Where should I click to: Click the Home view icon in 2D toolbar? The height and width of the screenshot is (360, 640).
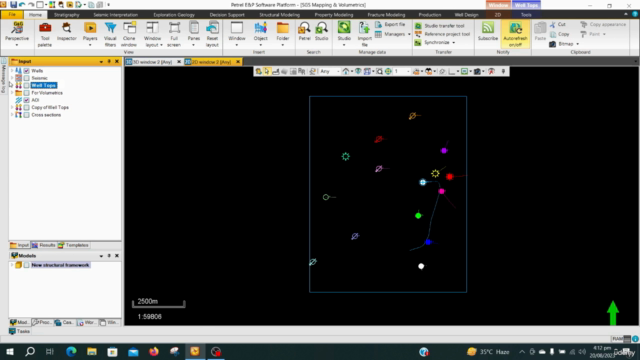click(x=346, y=71)
